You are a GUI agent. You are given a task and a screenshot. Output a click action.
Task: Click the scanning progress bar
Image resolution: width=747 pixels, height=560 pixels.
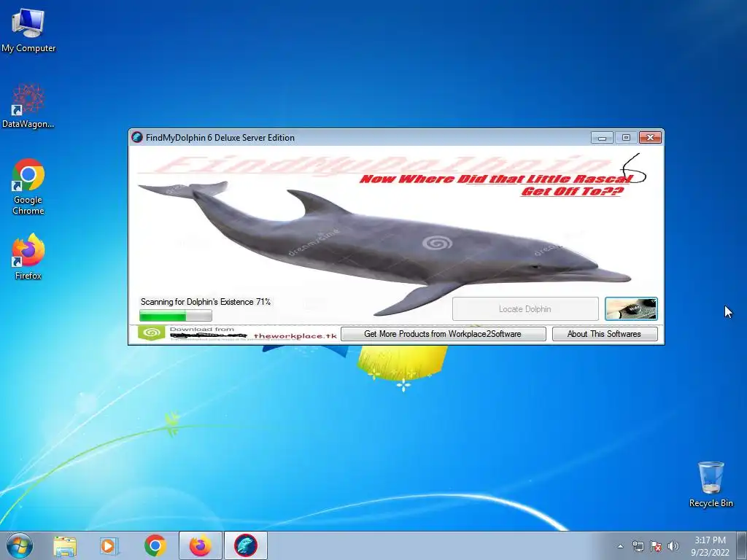pyautogui.click(x=175, y=315)
